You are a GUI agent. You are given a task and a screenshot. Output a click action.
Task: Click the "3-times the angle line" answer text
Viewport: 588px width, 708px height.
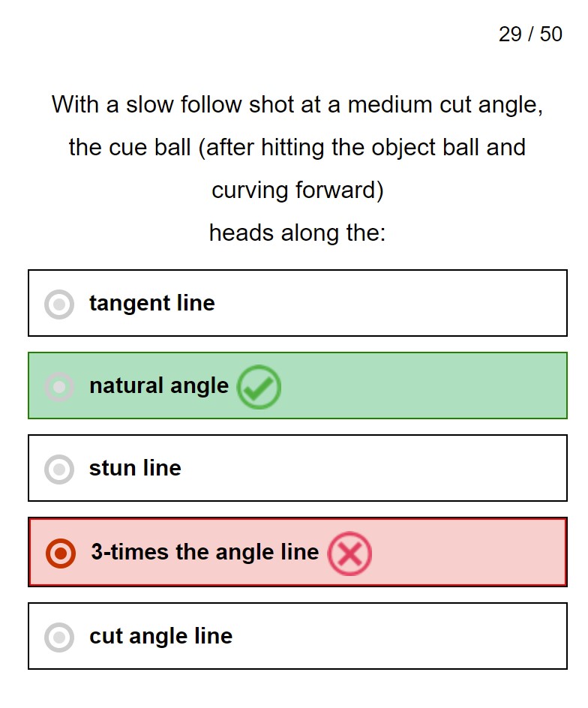click(205, 552)
